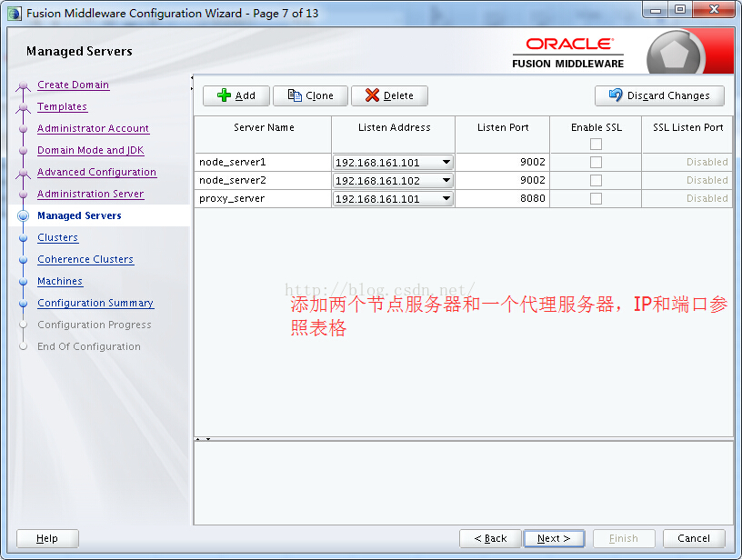The height and width of the screenshot is (560, 742).
Task: Click the Listen Address column header
Action: (394, 135)
